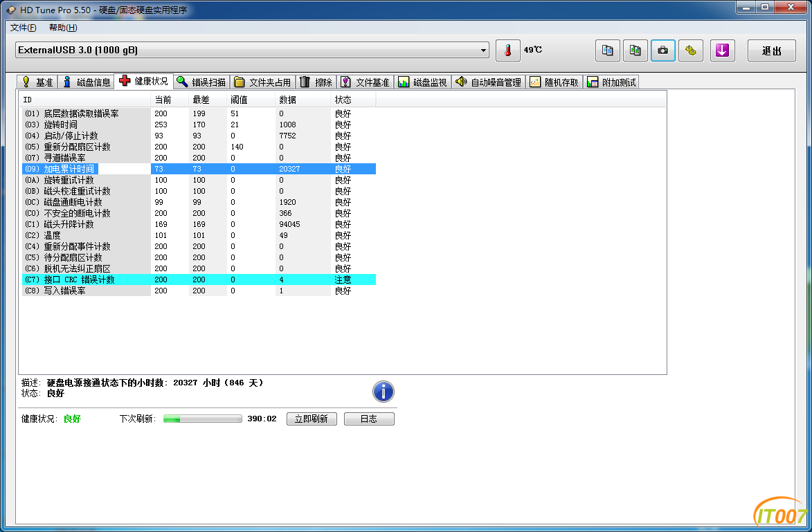Open the options wrench icon
Viewport: 812px width, 532px height.
(691, 51)
